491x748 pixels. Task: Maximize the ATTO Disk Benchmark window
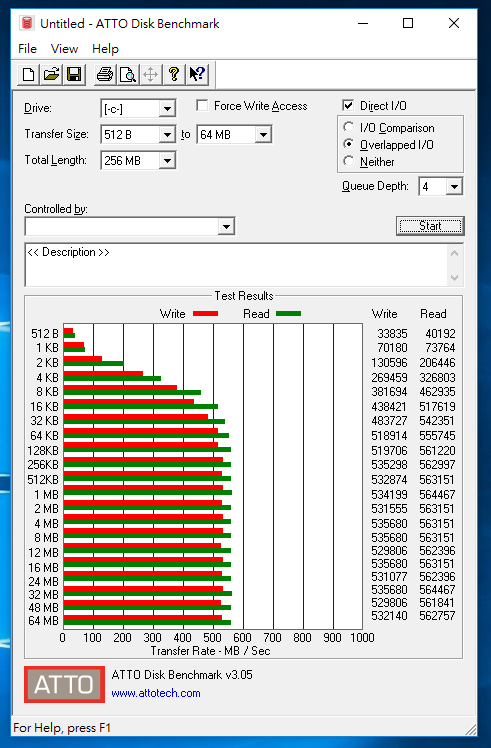[408, 23]
